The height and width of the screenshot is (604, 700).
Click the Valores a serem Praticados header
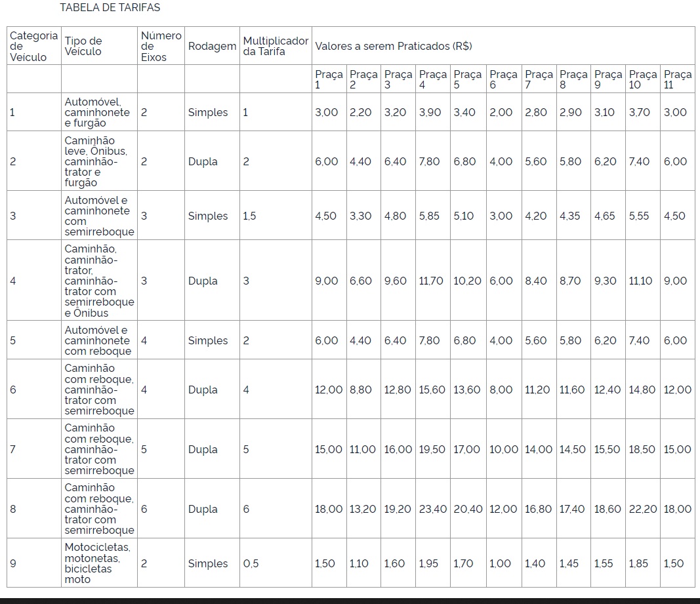(393, 47)
